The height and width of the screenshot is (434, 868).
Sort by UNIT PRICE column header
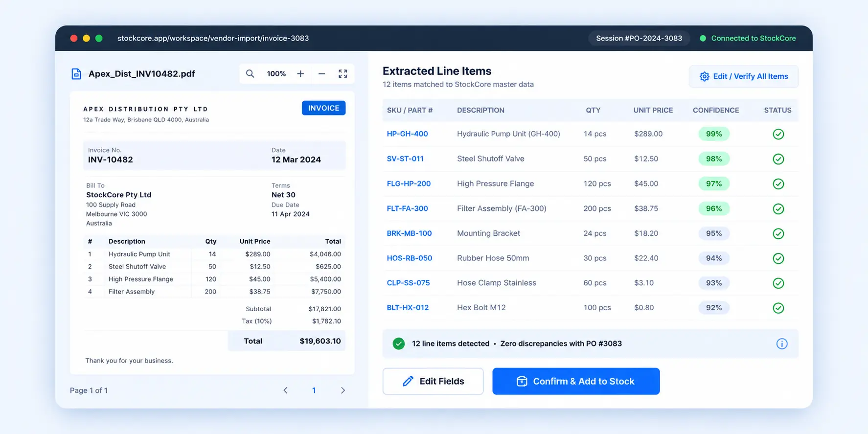[653, 111]
